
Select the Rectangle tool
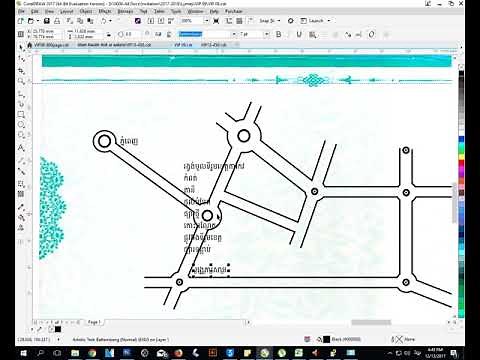click(x=21, y=115)
